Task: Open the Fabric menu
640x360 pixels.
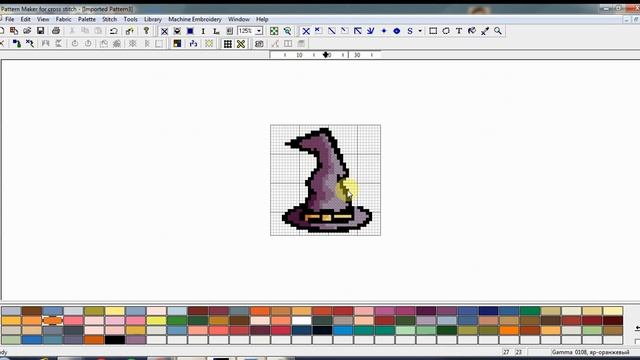Action: (x=63, y=19)
